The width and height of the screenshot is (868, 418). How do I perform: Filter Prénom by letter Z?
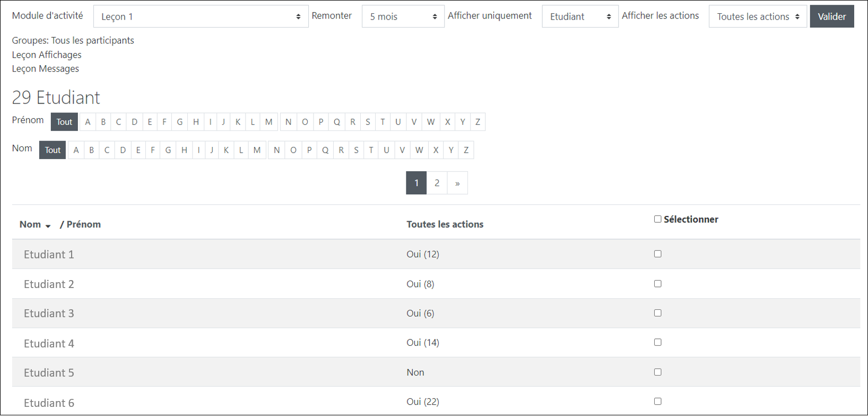478,122
